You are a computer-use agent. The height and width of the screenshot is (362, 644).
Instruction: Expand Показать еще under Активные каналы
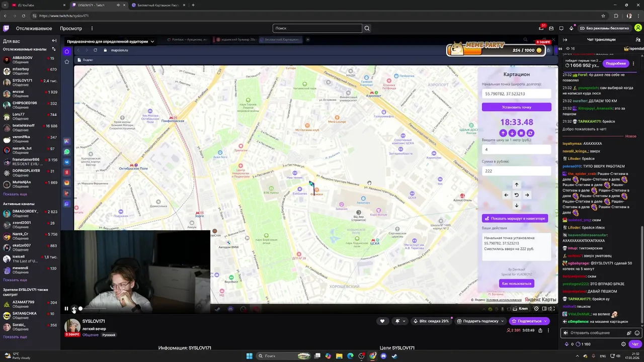point(15,280)
